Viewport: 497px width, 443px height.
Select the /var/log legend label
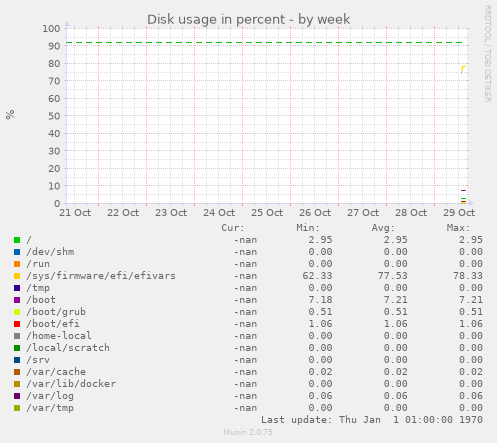click(x=50, y=396)
